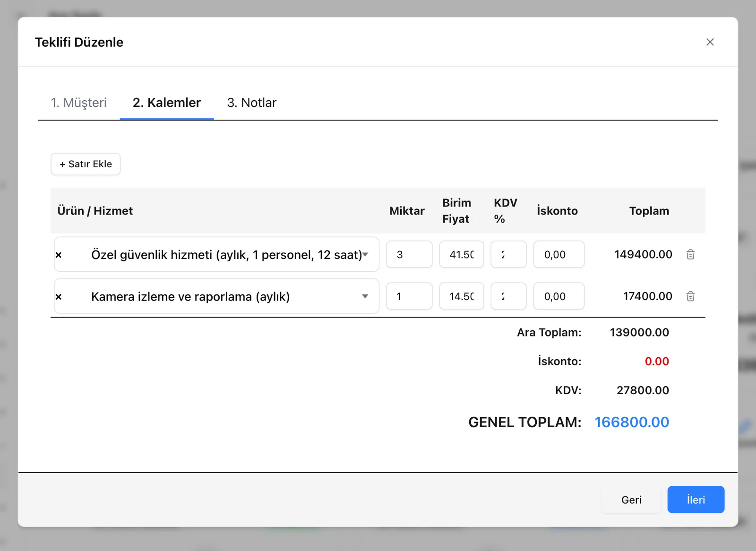Click the İskonto column header
Image resolution: width=756 pixels, height=551 pixels.
pyautogui.click(x=557, y=211)
